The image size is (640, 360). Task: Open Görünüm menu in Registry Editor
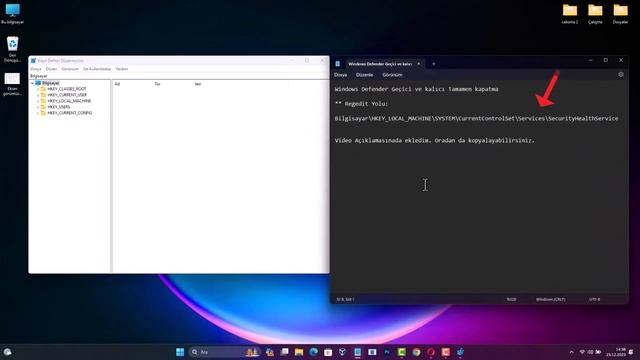[x=70, y=69]
